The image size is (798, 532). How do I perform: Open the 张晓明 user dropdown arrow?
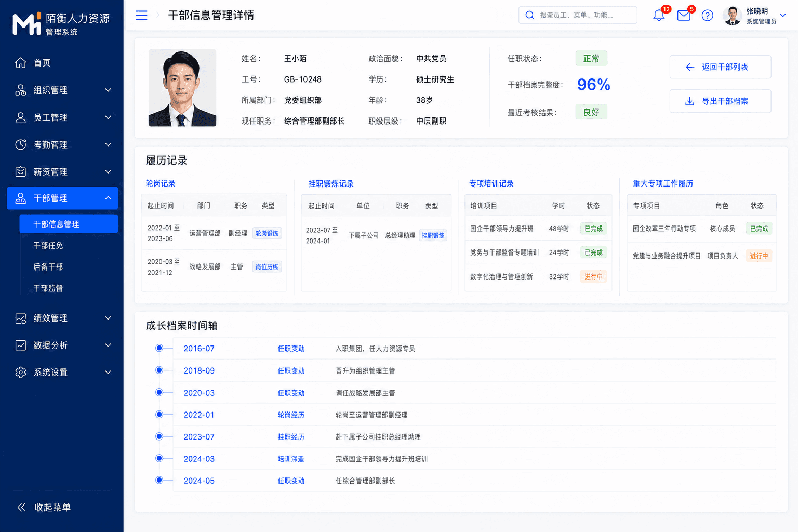[x=783, y=15]
